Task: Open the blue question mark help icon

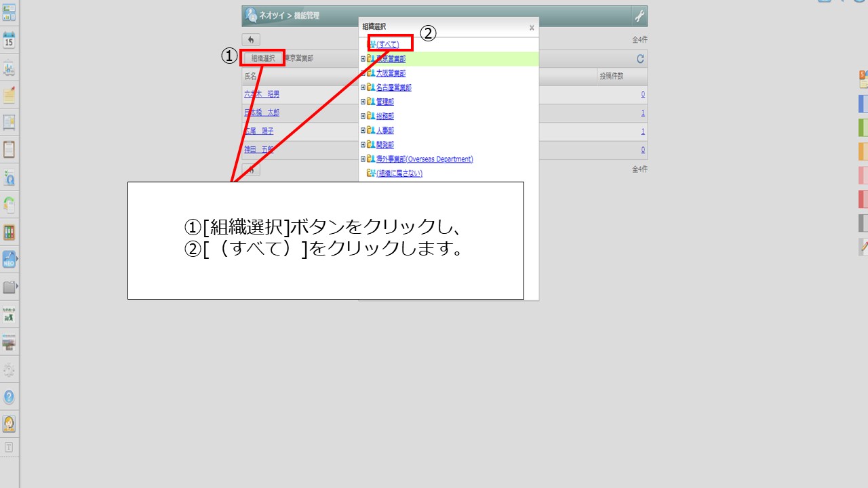Action: point(9,397)
